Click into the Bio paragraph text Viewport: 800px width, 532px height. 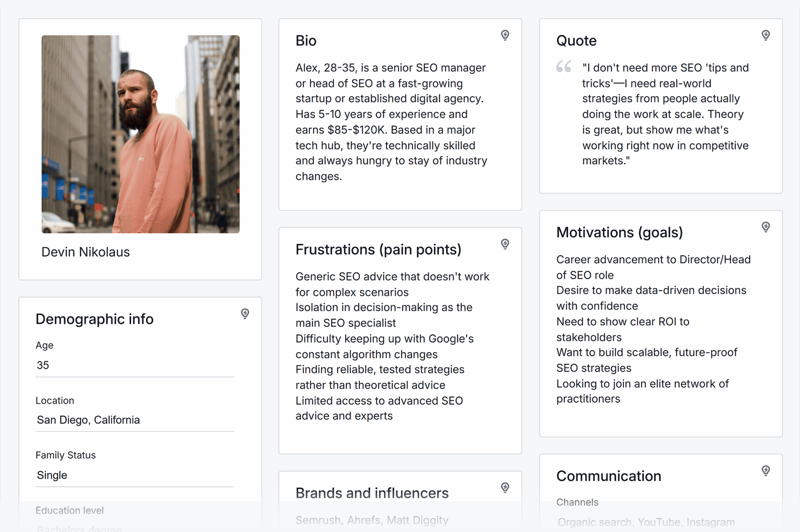[x=391, y=122]
